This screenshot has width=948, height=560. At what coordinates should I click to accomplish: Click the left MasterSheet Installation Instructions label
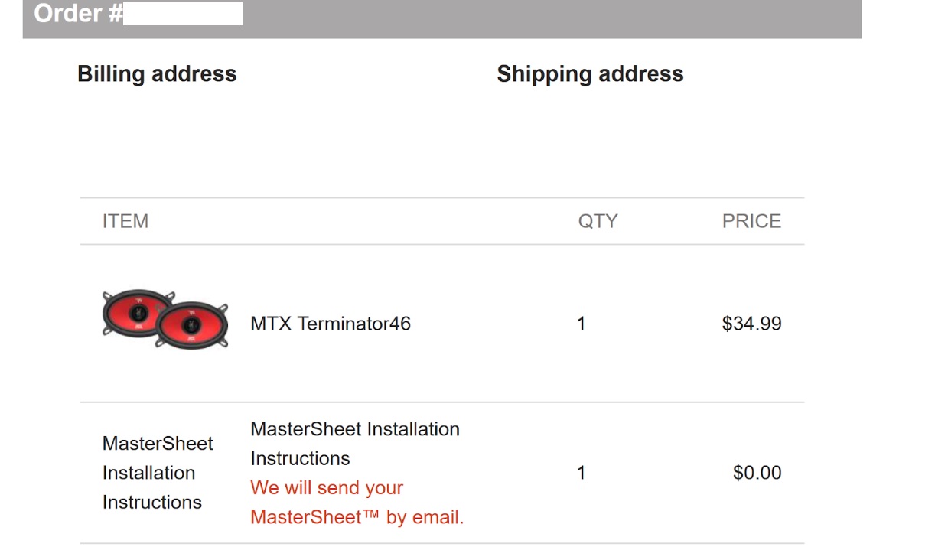click(158, 473)
